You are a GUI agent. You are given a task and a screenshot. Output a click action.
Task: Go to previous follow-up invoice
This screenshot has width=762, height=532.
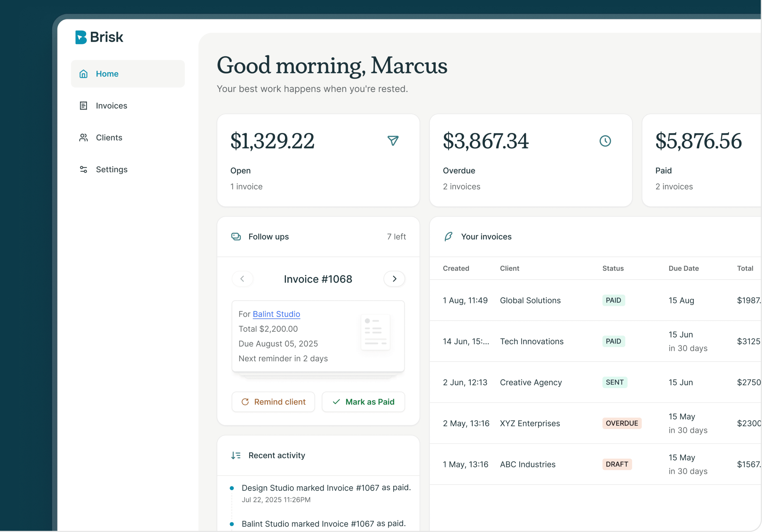[x=242, y=279]
